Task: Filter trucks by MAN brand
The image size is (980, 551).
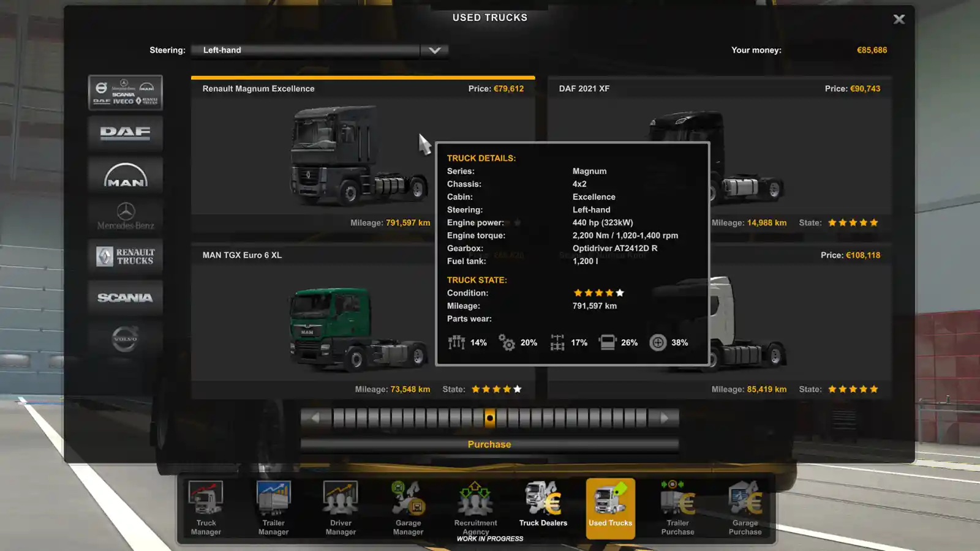Action: pyautogui.click(x=125, y=175)
